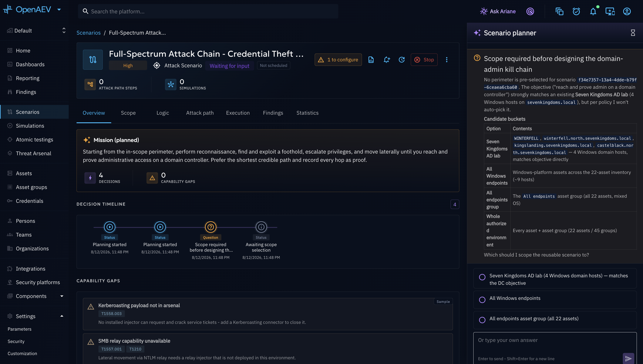Open the alarm clock check icon in header
Screen dimensions: 643x364
pyautogui.click(x=576, y=11)
